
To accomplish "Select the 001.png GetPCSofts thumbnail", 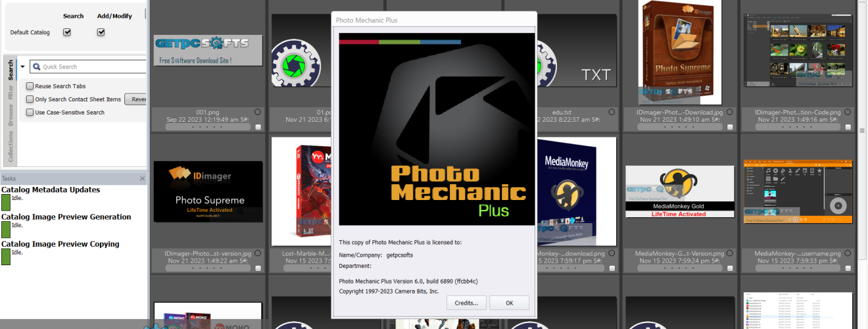I will click(x=208, y=50).
